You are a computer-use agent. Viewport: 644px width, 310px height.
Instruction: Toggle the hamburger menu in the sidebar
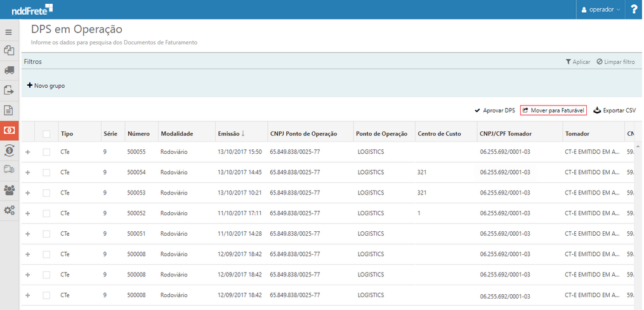9,32
